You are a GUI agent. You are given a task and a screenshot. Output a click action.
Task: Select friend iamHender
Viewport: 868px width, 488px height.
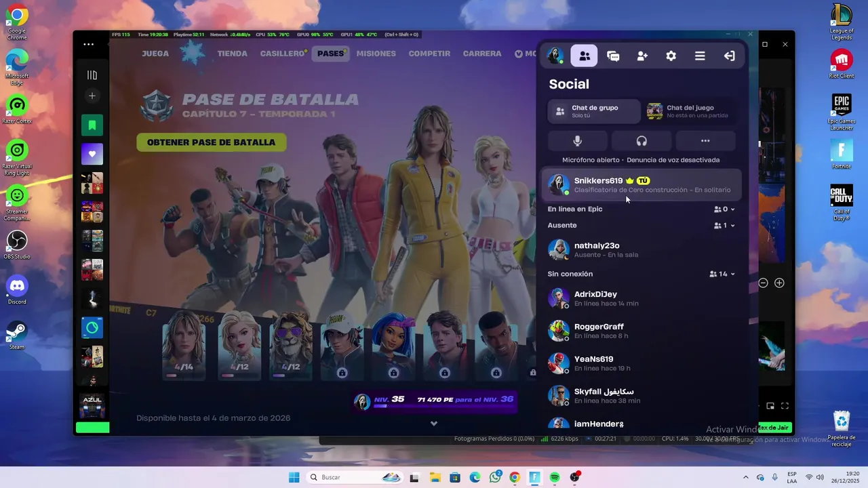[x=642, y=424]
